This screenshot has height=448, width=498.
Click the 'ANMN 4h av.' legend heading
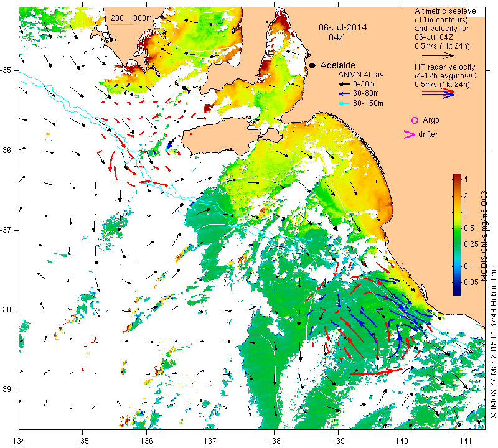pyautogui.click(x=362, y=75)
